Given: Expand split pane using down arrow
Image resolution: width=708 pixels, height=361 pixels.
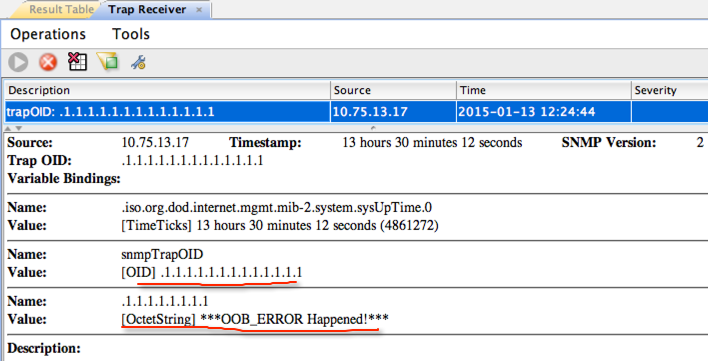Looking at the screenshot, I should [19, 129].
